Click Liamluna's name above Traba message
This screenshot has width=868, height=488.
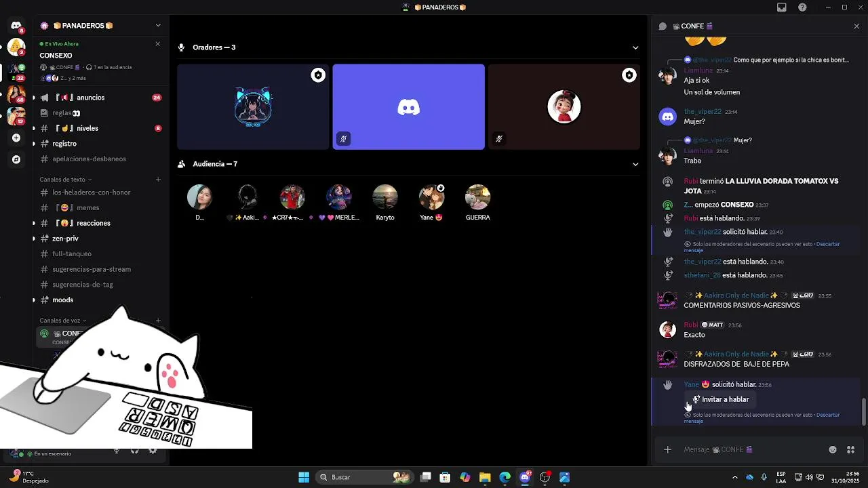pos(698,151)
